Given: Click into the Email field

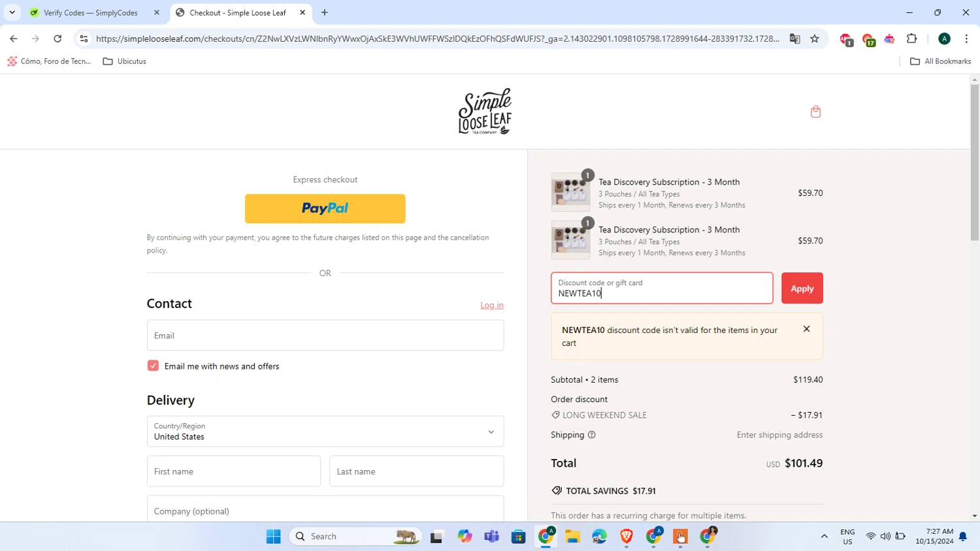Looking at the screenshot, I should pyautogui.click(x=325, y=335).
